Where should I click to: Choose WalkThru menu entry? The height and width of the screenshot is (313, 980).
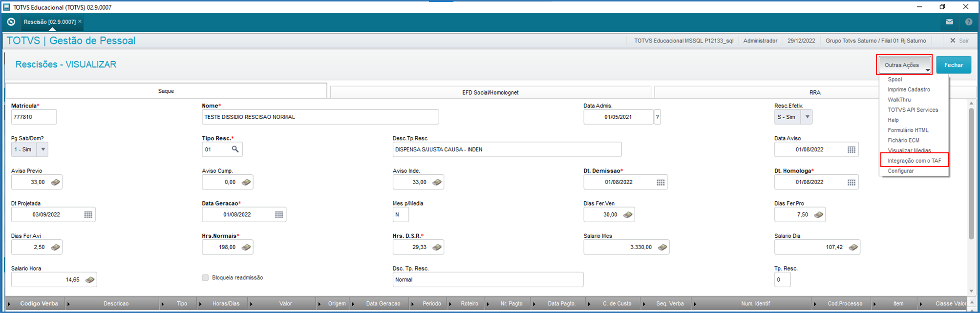[899, 100]
